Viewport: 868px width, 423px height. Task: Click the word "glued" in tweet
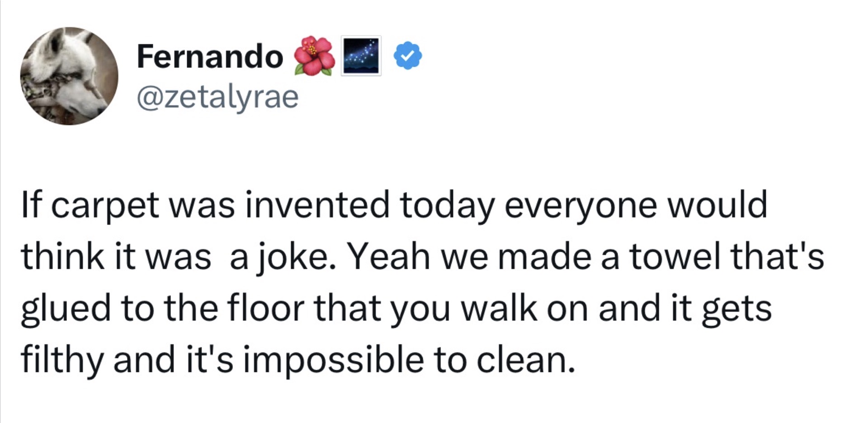pyautogui.click(x=66, y=309)
